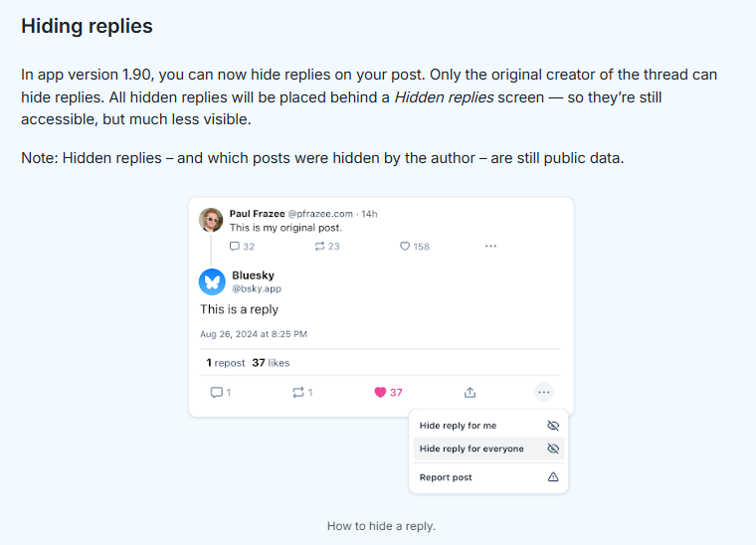Unlike the Bluesky reply with pink heart
Image resolution: width=756 pixels, height=545 pixels.
(380, 393)
